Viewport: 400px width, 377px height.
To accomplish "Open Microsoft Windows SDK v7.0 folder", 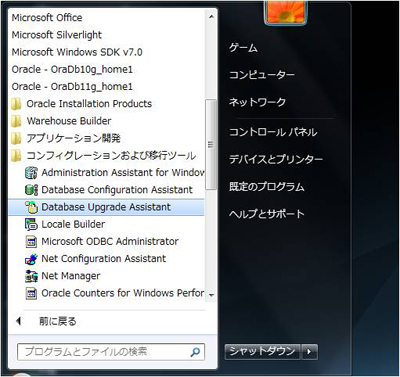I will (77, 52).
